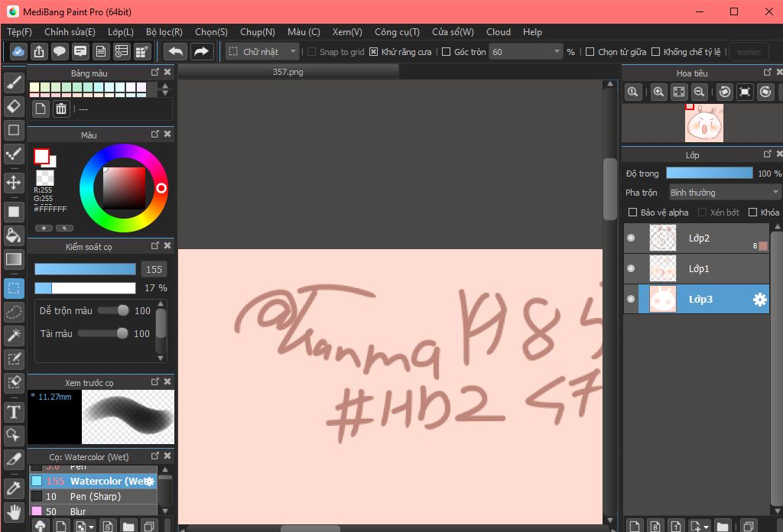Add new palette color page icon
Image resolution: width=783 pixels, height=532 pixels.
tap(41, 109)
